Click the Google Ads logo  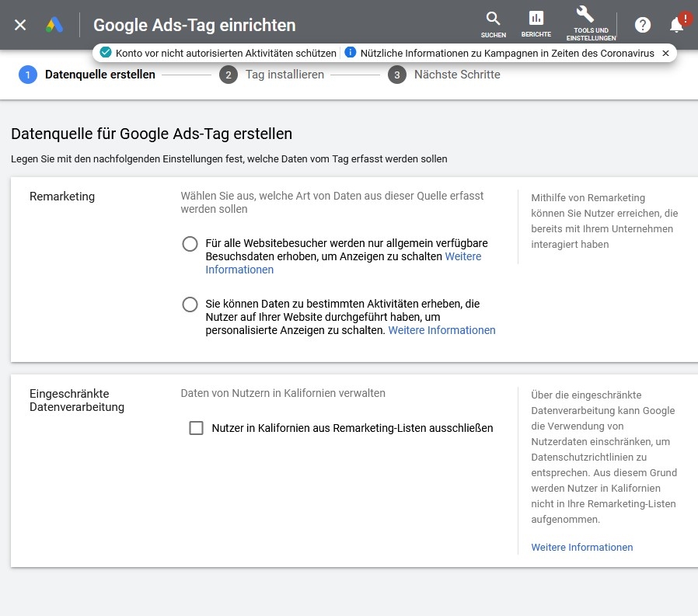pyautogui.click(x=54, y=25)
